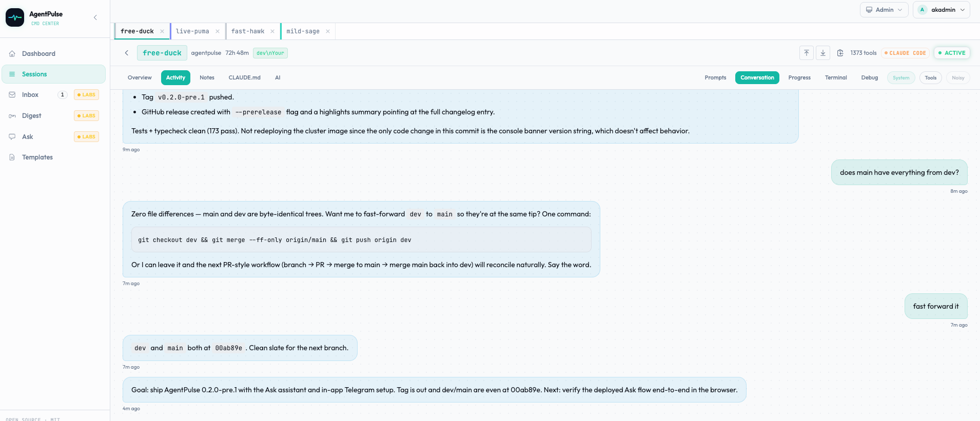980x421 pixels.
Task: Open the CLAUDE.md tab
Action: click(245, 78)
